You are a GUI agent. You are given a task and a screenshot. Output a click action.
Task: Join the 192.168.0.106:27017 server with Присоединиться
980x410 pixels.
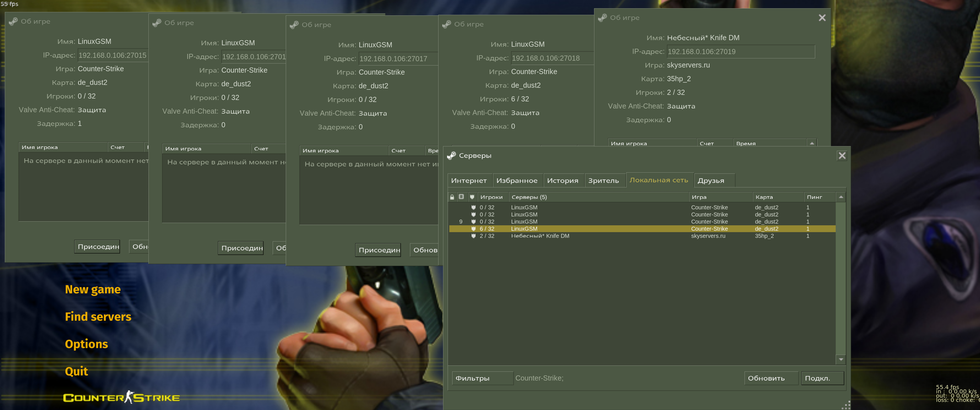coord(378,250)
